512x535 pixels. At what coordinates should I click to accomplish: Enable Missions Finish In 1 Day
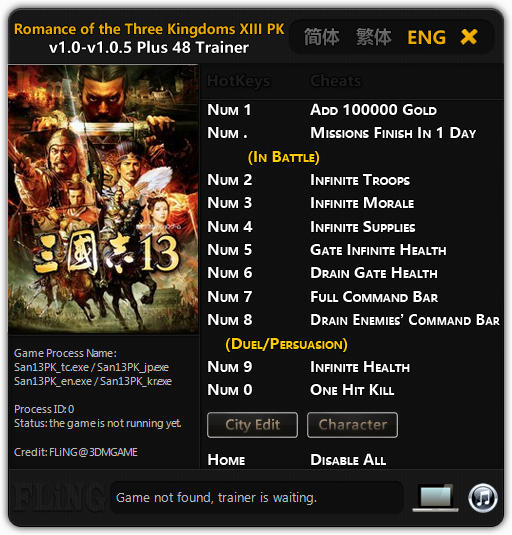[x=393, y=133]
